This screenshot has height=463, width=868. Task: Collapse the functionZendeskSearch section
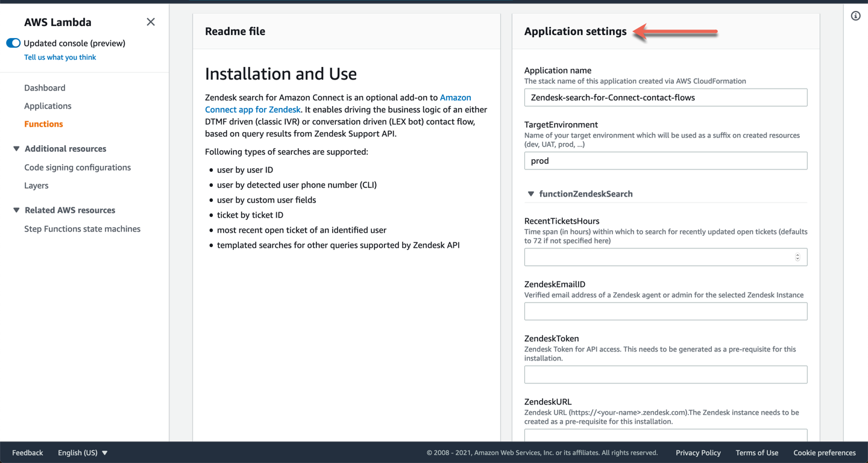pos(531,194)
